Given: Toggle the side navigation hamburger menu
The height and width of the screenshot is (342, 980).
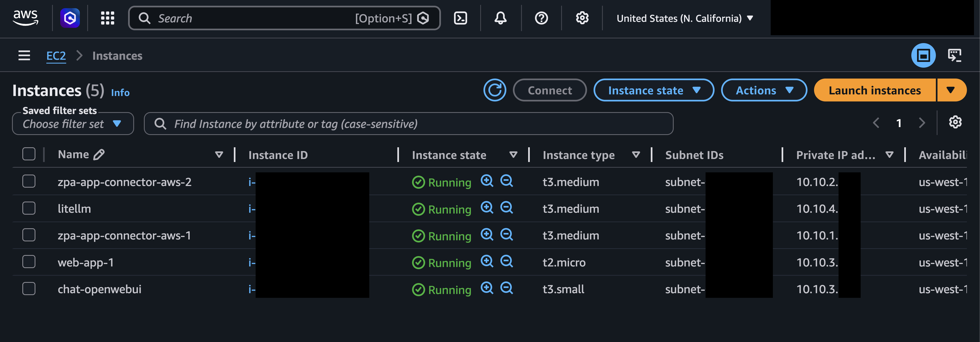Looking at the screenshot, I should tap(24, 56).
